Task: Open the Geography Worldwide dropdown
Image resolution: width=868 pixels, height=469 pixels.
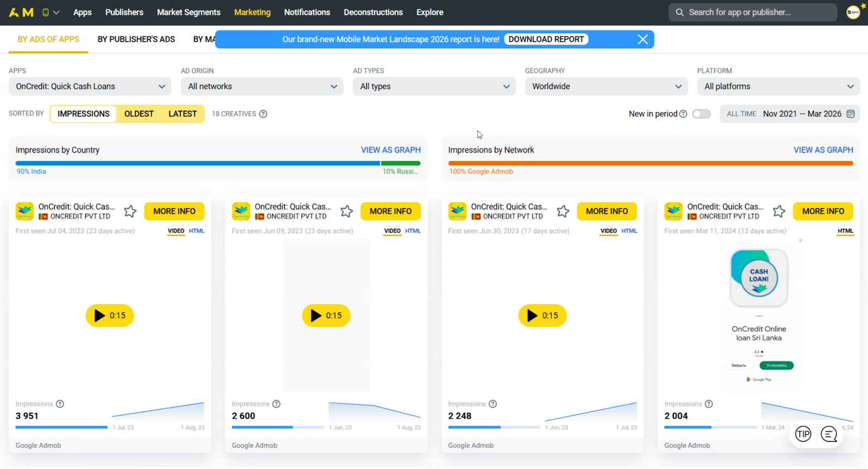Action: [606, 86]
